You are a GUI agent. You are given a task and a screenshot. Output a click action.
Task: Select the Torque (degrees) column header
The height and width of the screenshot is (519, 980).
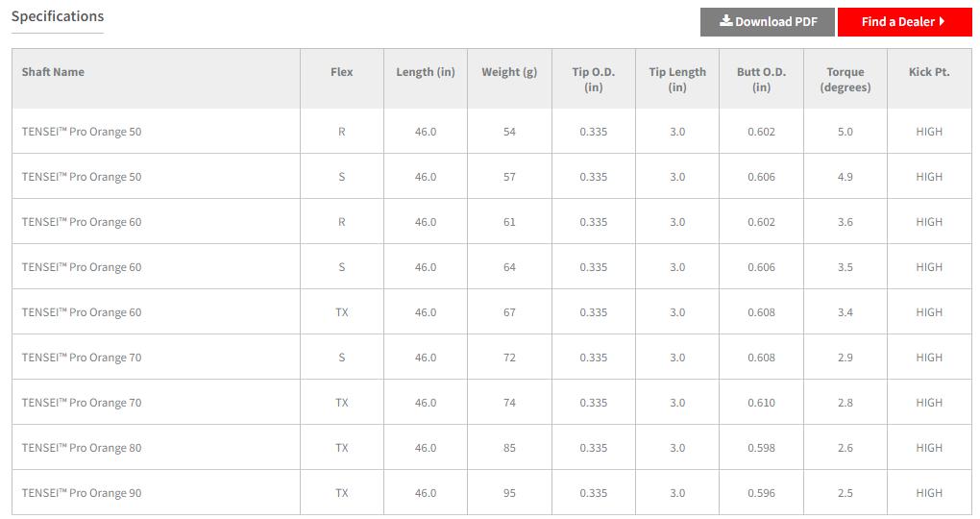[x=845, y=79]
